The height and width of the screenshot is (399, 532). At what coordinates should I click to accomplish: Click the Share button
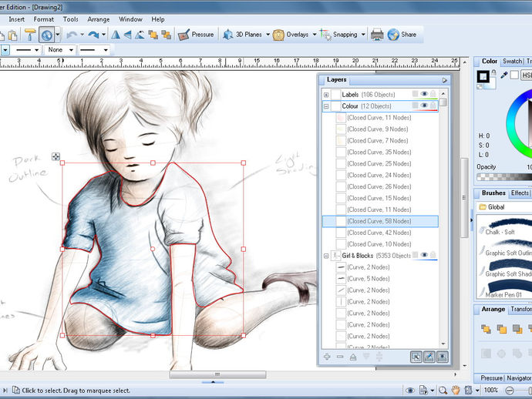(x=402, y=35)
